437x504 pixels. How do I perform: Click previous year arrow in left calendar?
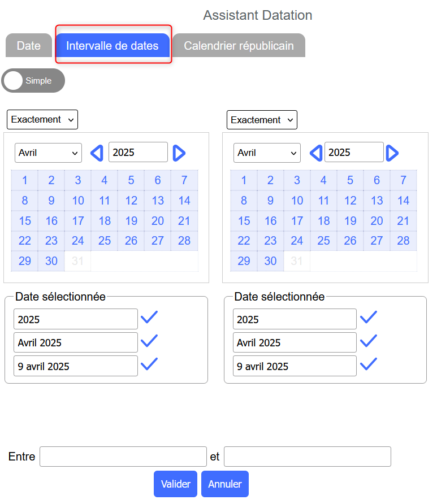coord(97,153)
